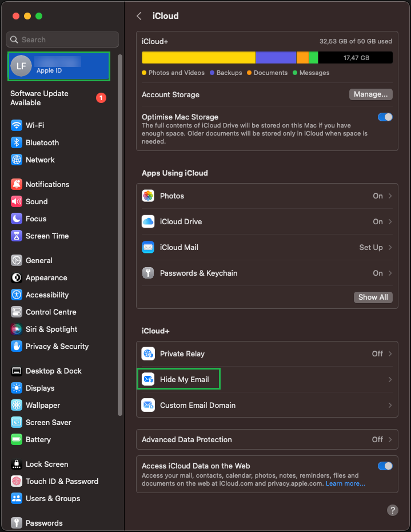Go back with the back arrow
The width and height of the screenshot is (411, 532).
139,16
